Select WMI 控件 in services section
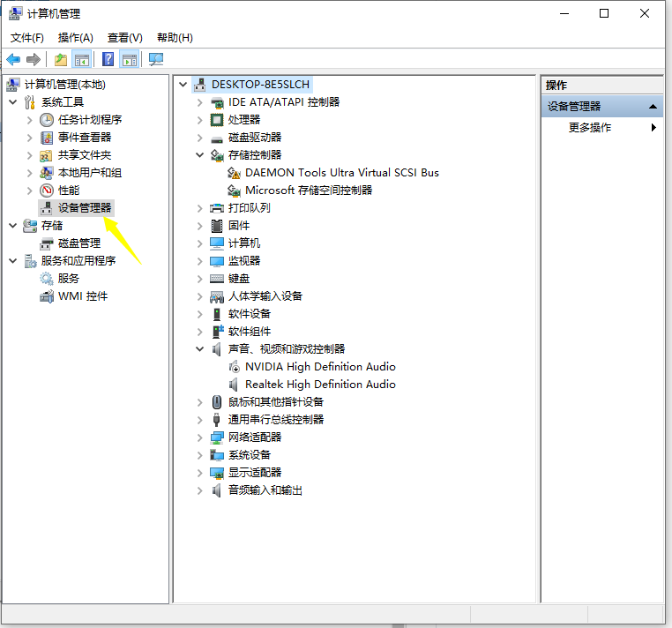Image resolution: width=672 pixels, height=628 pixels. pos(83,296)
